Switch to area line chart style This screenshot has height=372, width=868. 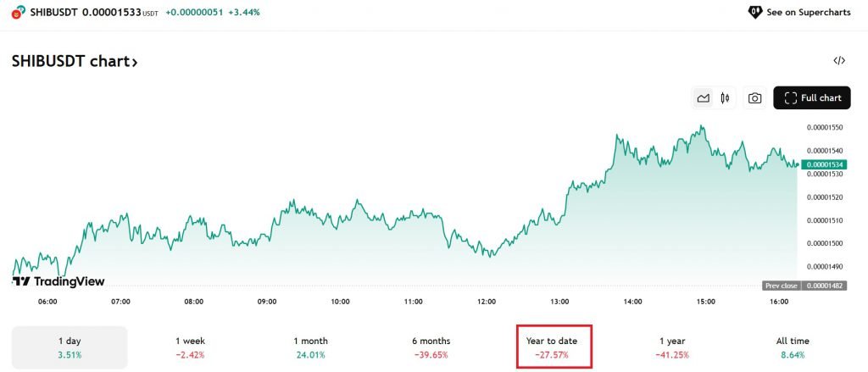[703, 98]
